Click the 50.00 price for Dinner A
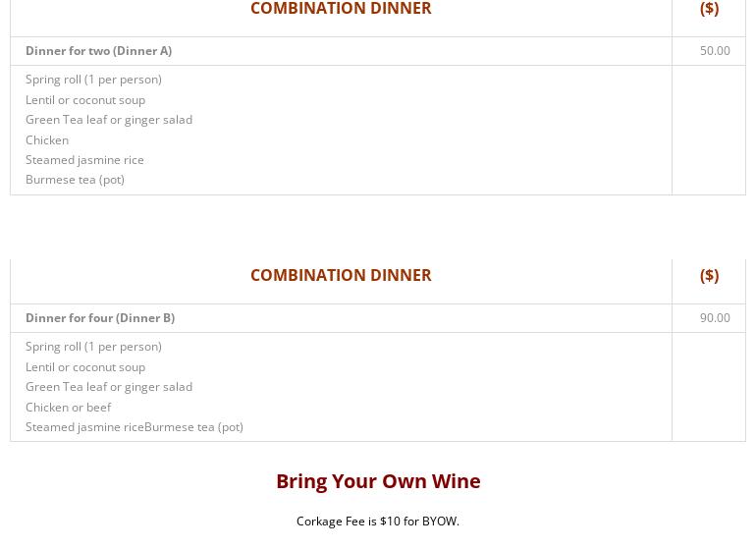The width and height of the screenshot is (756, 550). click(715, 51)
